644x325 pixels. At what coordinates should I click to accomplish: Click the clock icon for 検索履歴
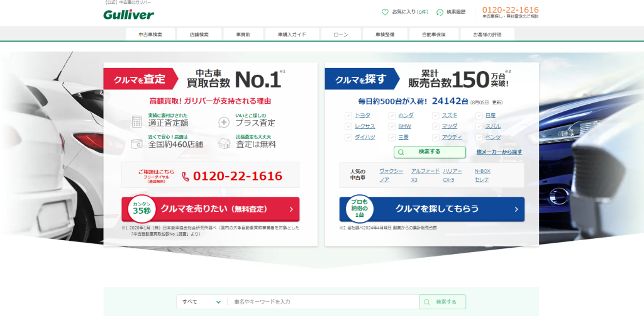tap(440, 13)
